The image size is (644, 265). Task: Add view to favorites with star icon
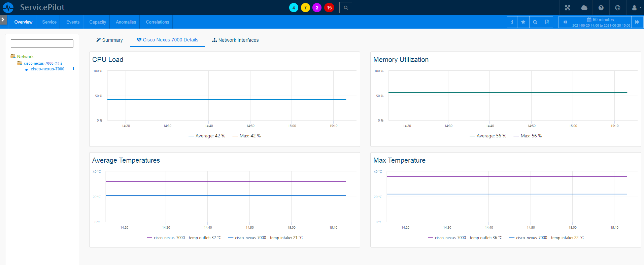(x=523, y=22)
